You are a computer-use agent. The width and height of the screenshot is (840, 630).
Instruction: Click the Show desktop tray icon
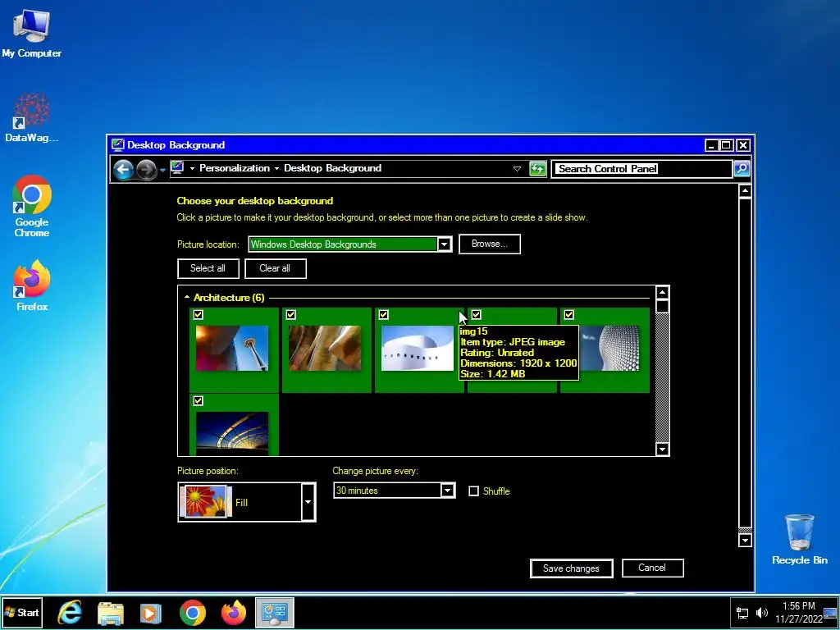click(x=830, y=613)
